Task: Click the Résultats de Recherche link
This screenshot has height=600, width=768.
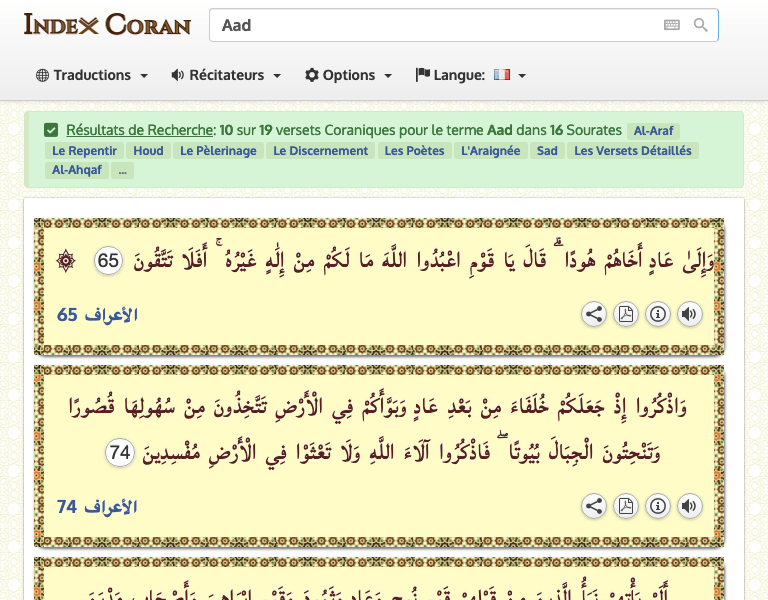Action: click(140, 130)
